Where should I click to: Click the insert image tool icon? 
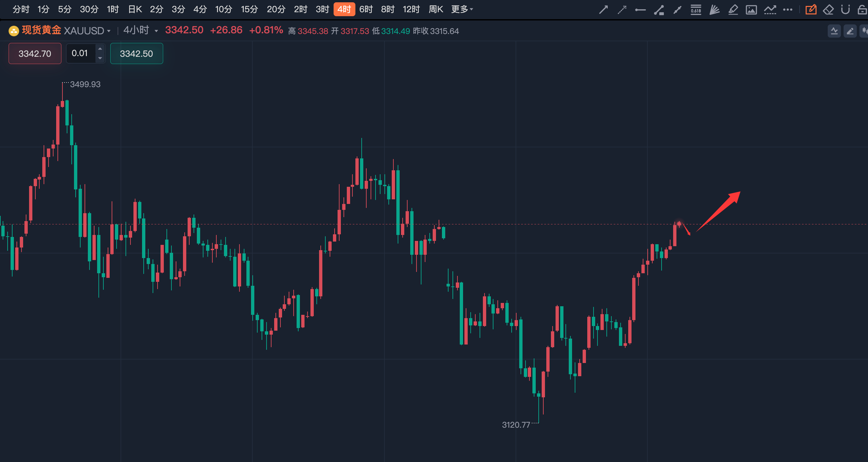[x=751, y=10]
